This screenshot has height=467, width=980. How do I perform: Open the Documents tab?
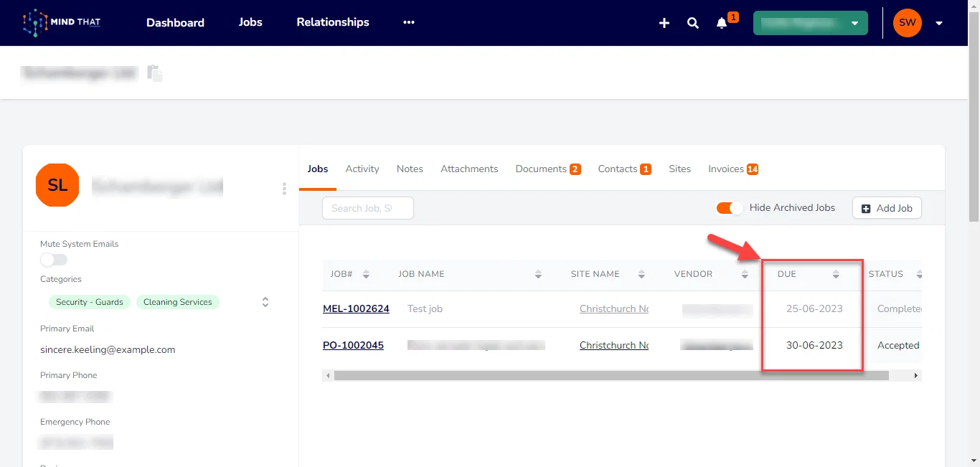pos(548,169)
